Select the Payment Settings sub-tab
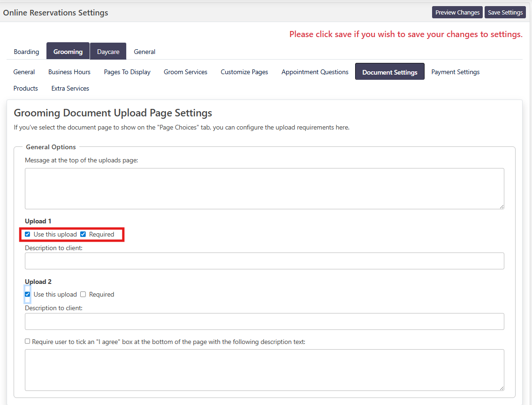 coord(455,72)
